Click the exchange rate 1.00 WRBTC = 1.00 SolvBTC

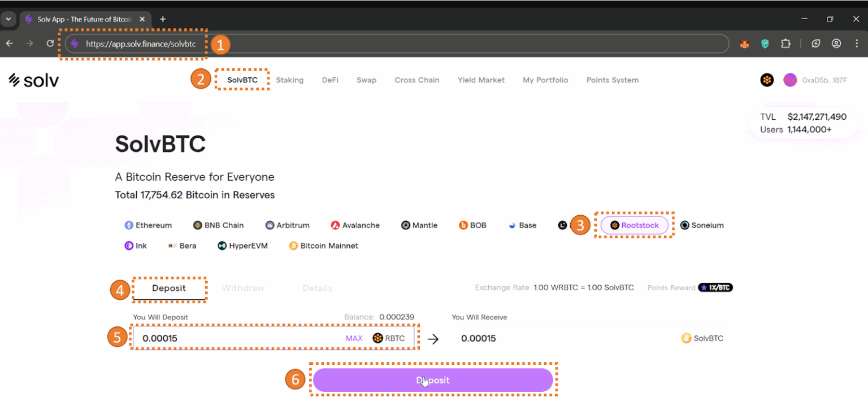584,288
